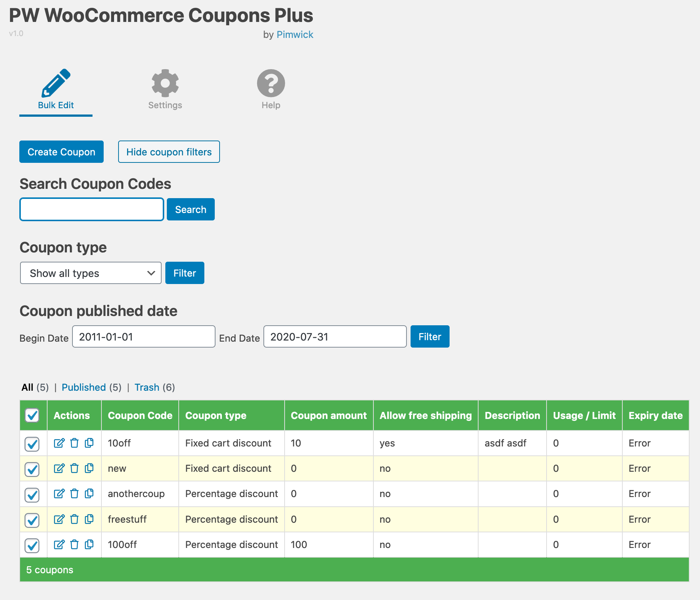Open Help via the question mark icon
This screenshot has width=700, height=600.
(271, 84)
